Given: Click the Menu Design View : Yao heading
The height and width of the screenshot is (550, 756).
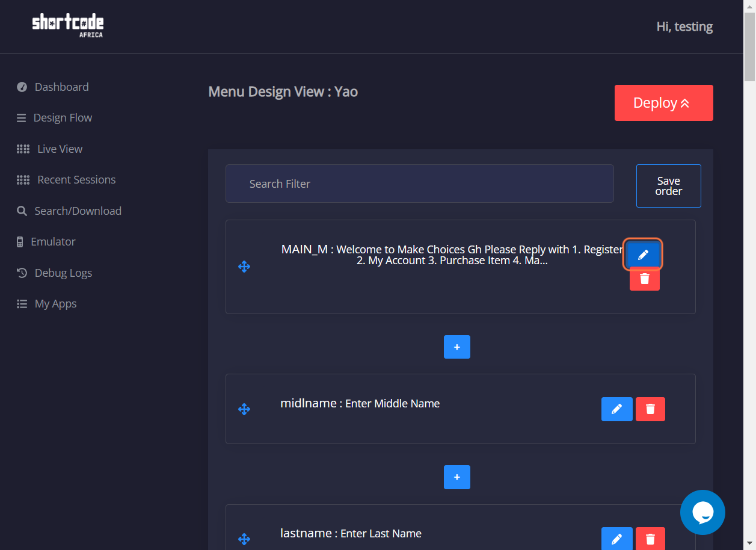Looking at the screenshot, I should tap(283, 91).
